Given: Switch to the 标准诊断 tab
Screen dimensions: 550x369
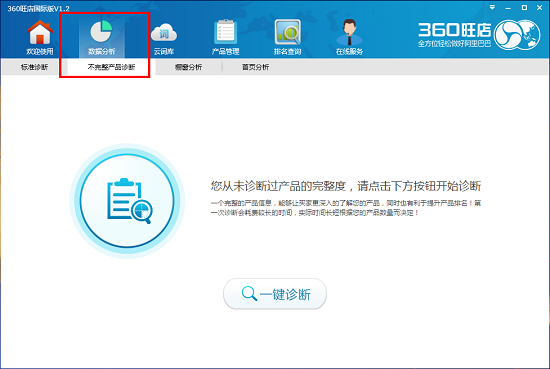Looking at the screenshot, I should [x=34, y=67].
